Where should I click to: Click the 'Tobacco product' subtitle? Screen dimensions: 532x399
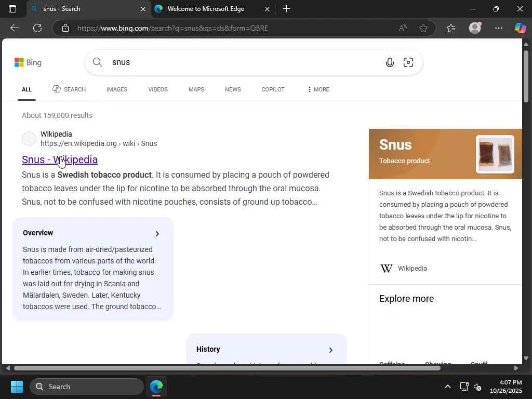point(404,161)
